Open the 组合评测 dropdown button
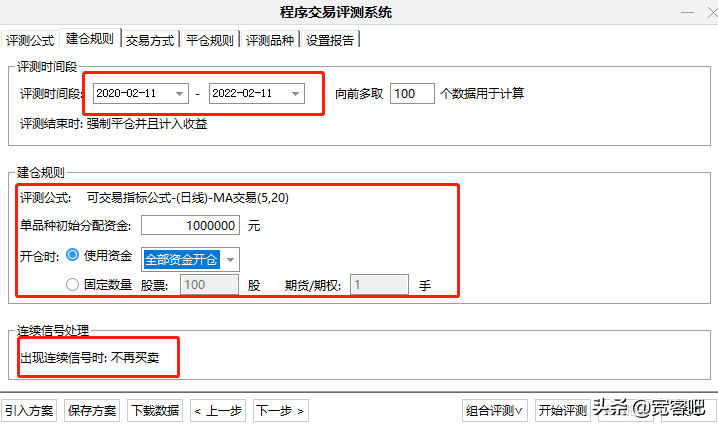 495,410
